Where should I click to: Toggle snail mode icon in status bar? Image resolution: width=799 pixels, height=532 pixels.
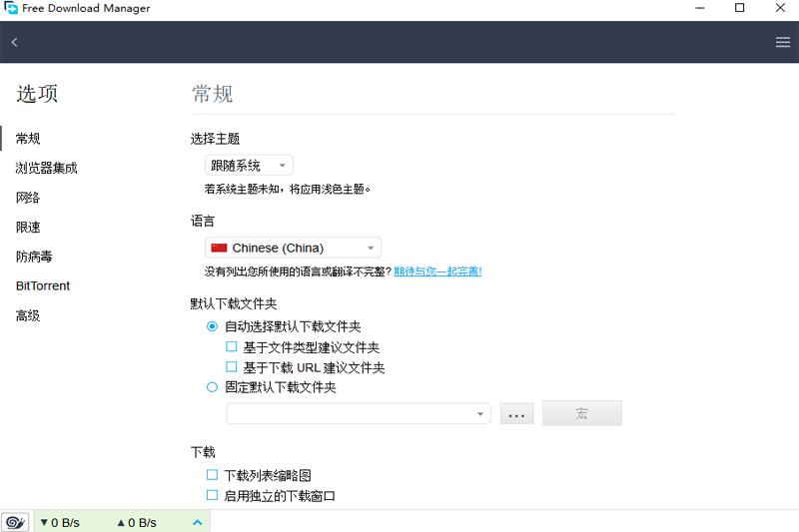click(x=15, y=522)
